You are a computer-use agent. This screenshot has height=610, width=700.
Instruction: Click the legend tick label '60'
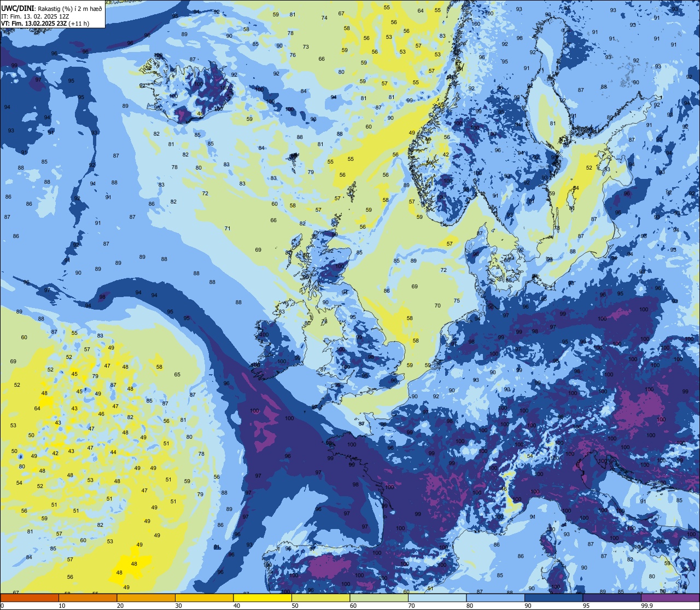click(353, 606)
